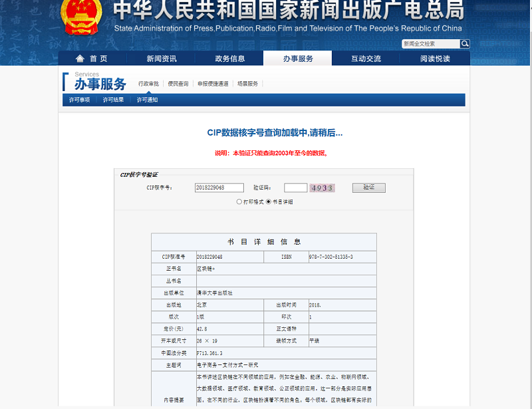Focus the 验证码 input field
The height and width of the screenshot is (409, 532).
point(295,188)
